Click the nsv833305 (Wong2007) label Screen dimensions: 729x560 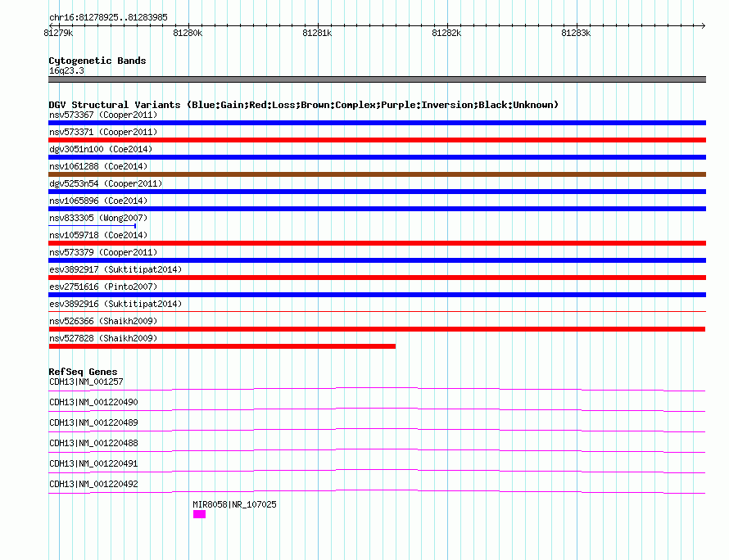[98, 218]
